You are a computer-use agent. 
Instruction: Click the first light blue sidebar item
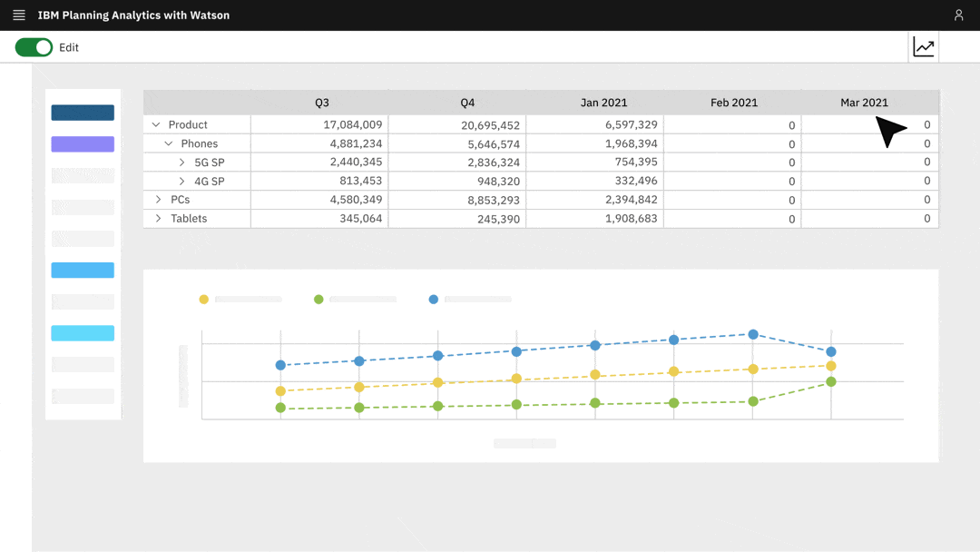pos(83,270)
